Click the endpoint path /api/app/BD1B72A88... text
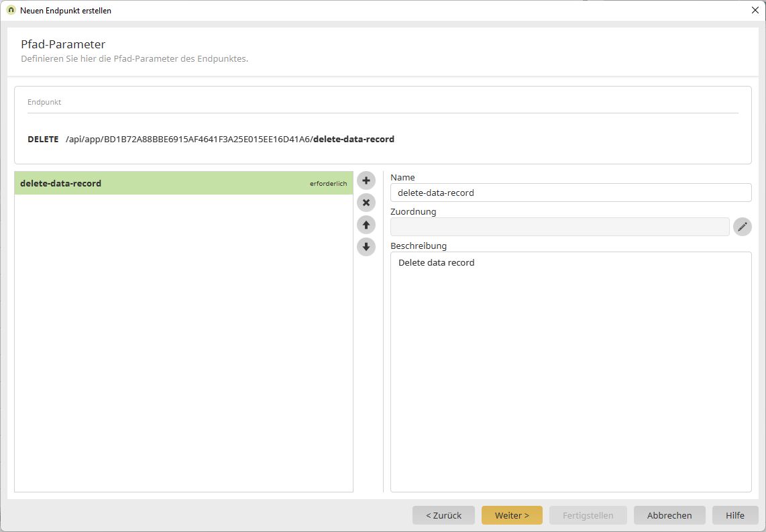Viewport: 766px width, 532px height. point(190,140)
